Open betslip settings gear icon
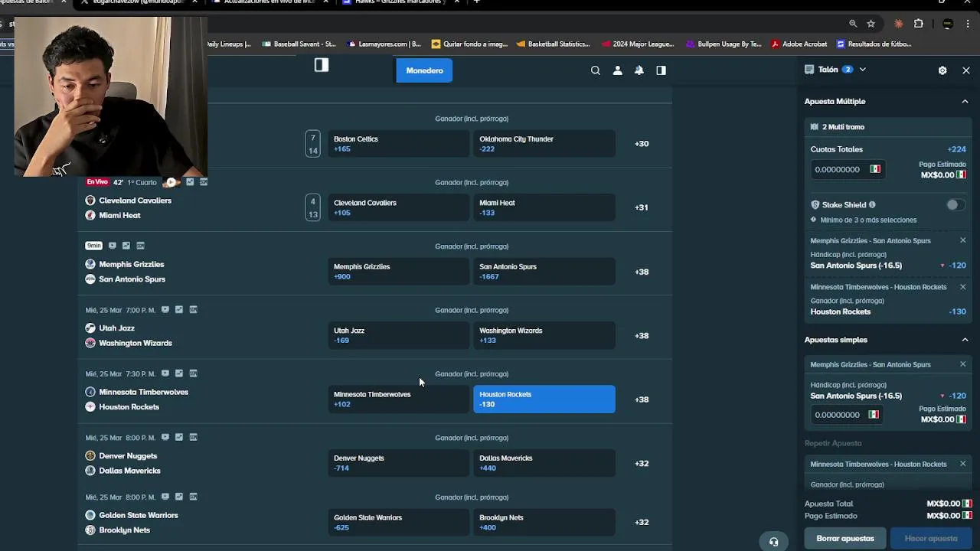 [942, 70]
